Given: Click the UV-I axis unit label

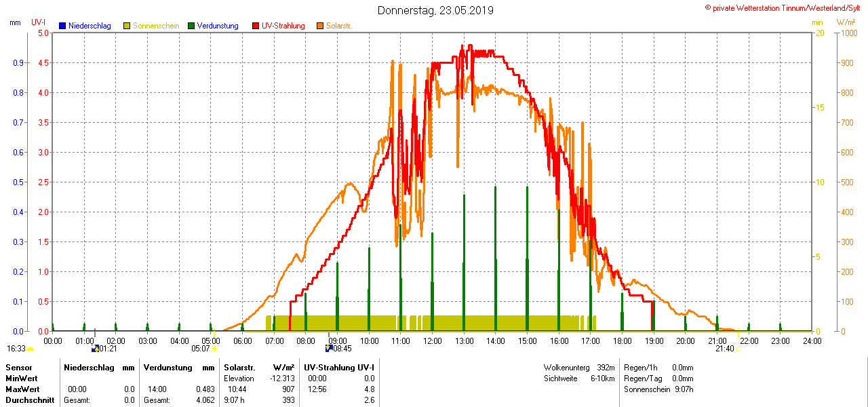Looking at the screenshot, I should 38,22.
